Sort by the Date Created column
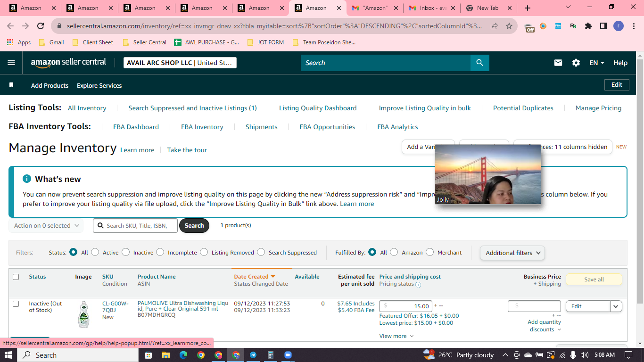The height and width of the screenshot is (362, 644). [255, 277]
